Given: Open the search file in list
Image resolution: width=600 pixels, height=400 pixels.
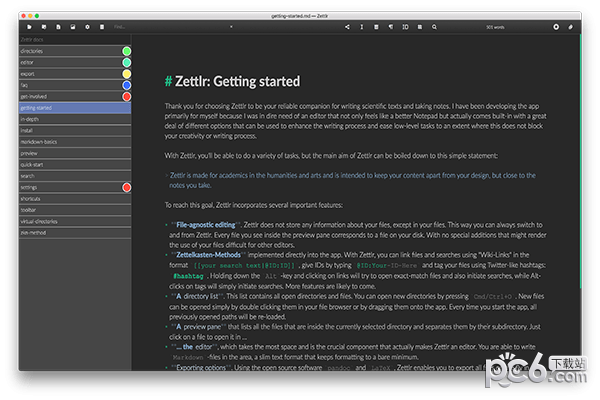Looking at the screenshot, I should coord(75,176).
